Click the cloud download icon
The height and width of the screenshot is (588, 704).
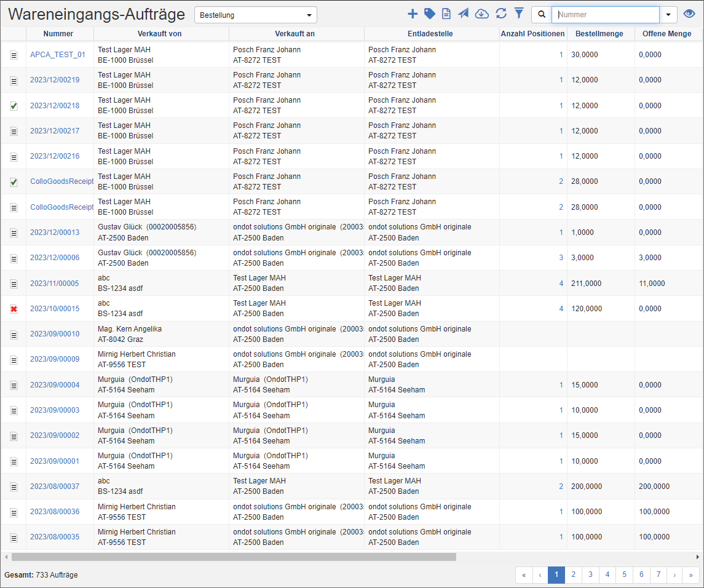[482, 14]
